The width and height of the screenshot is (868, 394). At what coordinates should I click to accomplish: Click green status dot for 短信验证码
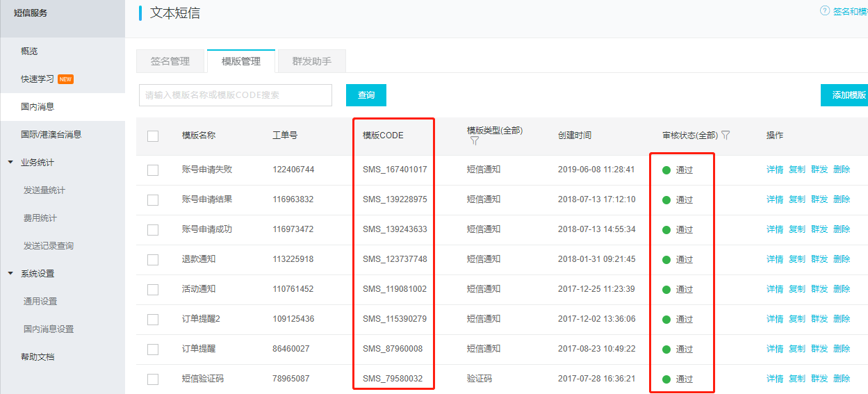coord(666,379)
